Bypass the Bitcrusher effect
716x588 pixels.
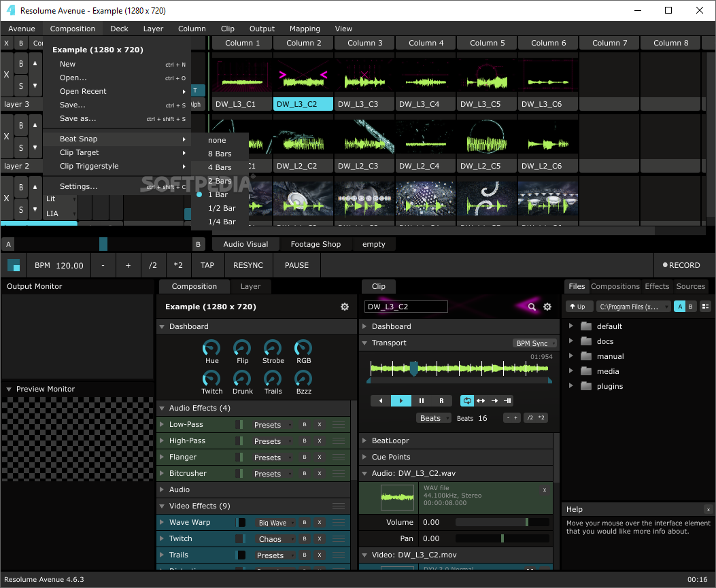305,474
